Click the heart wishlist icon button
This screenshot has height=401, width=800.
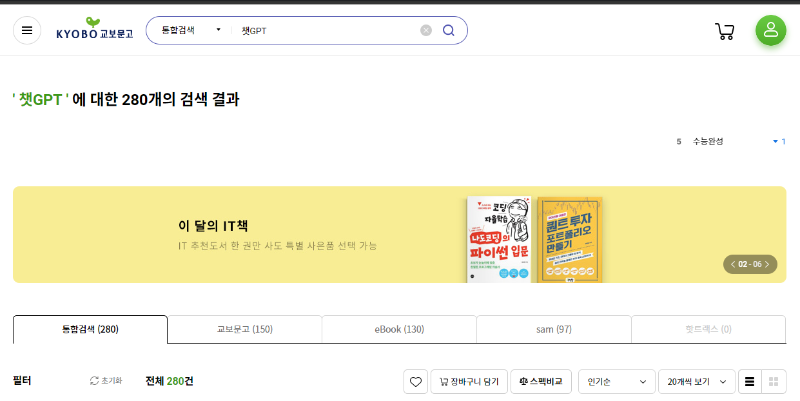click(416, 382)
